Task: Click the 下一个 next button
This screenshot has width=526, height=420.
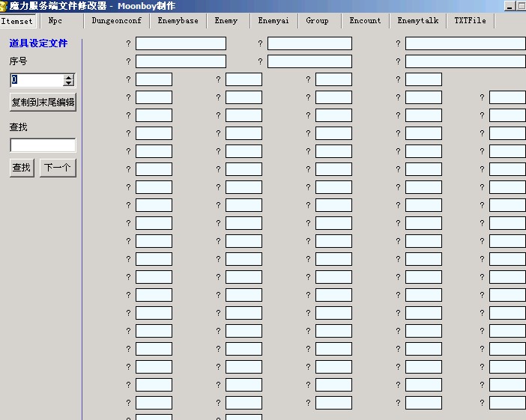Action: (58, 168)
